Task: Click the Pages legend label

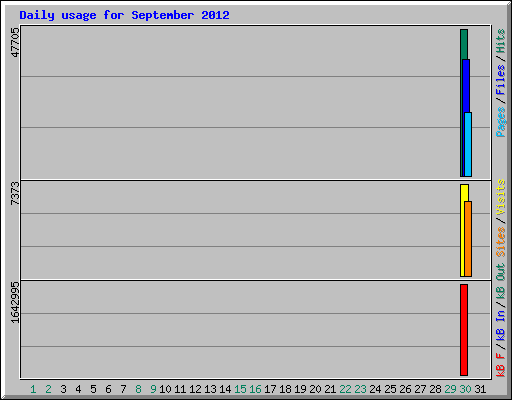Action: [x=500, y=122]
